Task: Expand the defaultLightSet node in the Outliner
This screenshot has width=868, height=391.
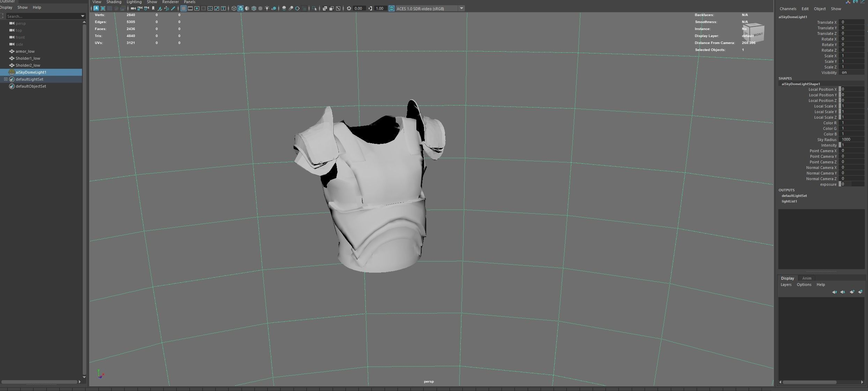Action: click(6, 79)
